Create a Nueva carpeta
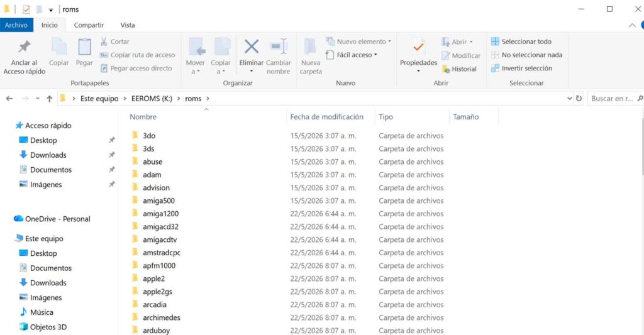Screen dimensions: 644x335 pos(311,56)
